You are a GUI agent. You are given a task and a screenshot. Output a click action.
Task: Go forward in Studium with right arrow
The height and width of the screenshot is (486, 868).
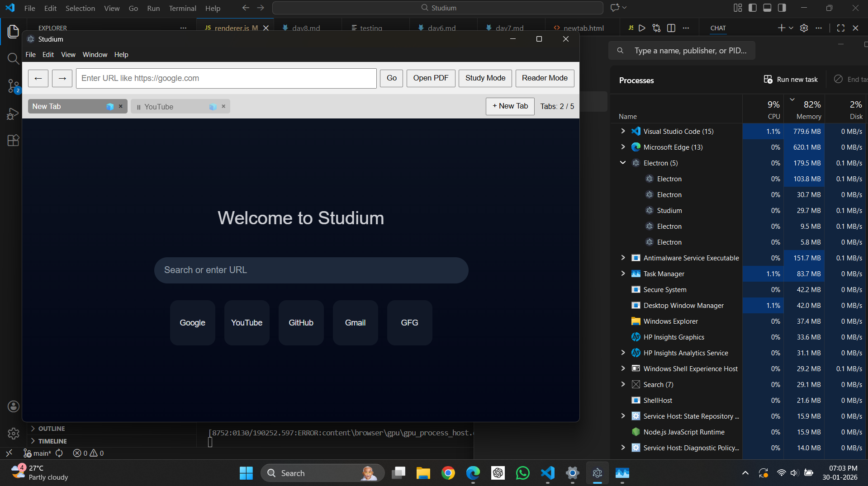tap(62, 78)
